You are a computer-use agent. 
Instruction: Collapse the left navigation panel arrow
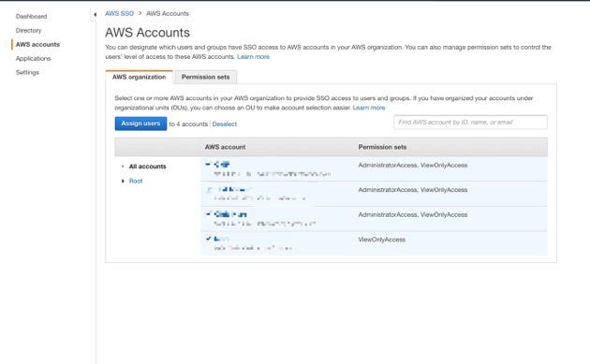(95, 14)
